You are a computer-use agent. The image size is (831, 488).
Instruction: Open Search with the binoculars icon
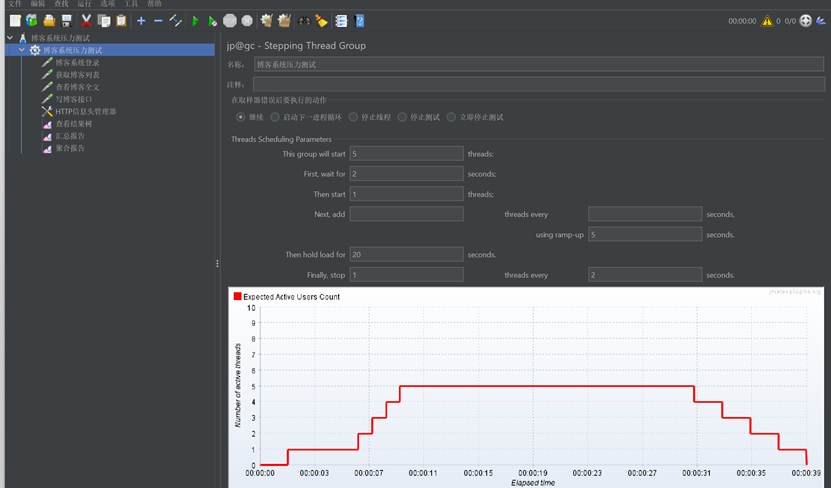(x=304, y=21)
